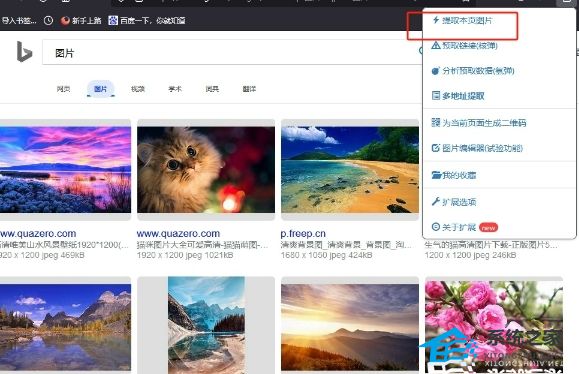Click the Bing logo
Viewport: 579px width, 374px height.
pyautogui.click(x=24, y=51)
